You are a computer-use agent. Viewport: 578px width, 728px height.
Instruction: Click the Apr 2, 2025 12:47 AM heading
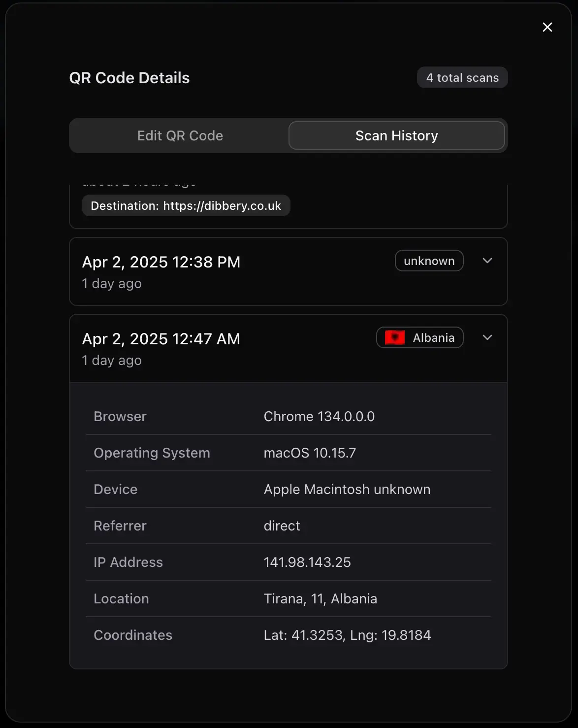(x=161, y=339)
